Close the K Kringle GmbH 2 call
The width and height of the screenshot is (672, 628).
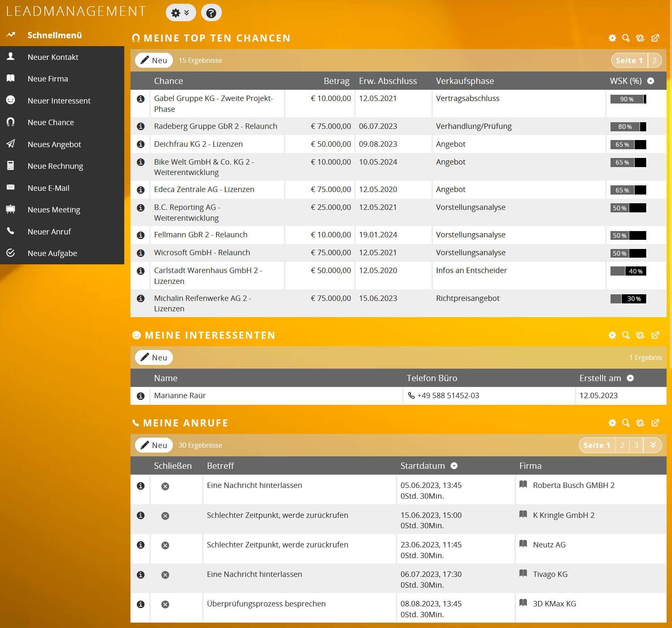point(165,516)
